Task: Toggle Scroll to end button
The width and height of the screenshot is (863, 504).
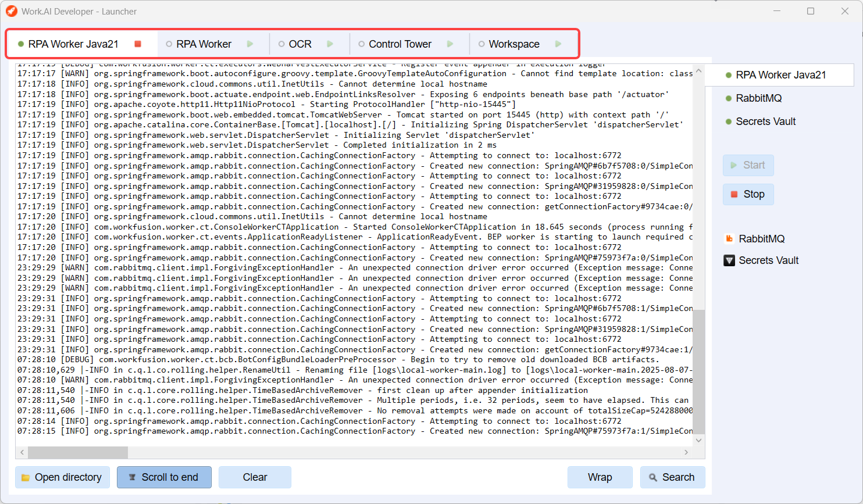Action: point(164,477)
